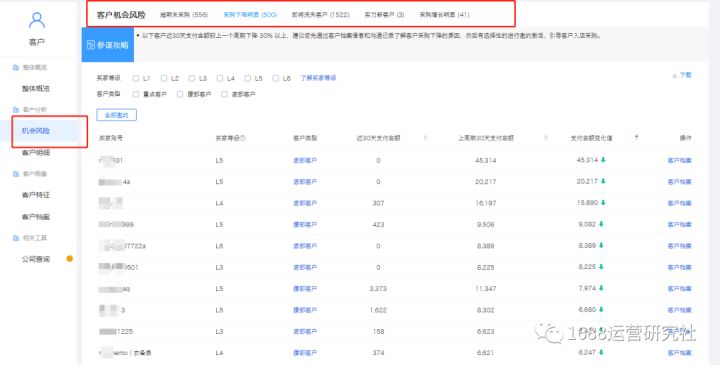This screenshot has height=365, width=720.
Task: Click the 参谋攻略 blue button
Action: coord(108,45)
